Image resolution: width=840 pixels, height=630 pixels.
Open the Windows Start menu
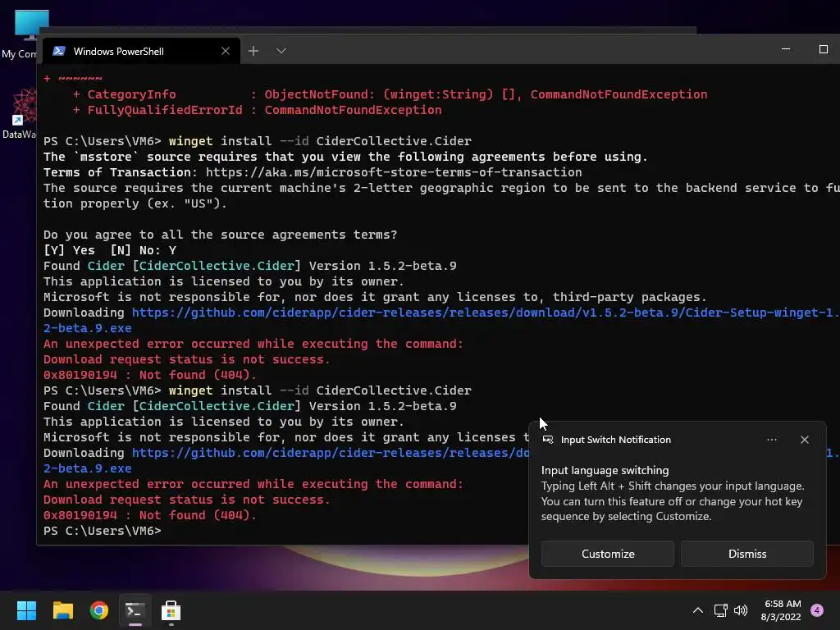tap(26, 610)
